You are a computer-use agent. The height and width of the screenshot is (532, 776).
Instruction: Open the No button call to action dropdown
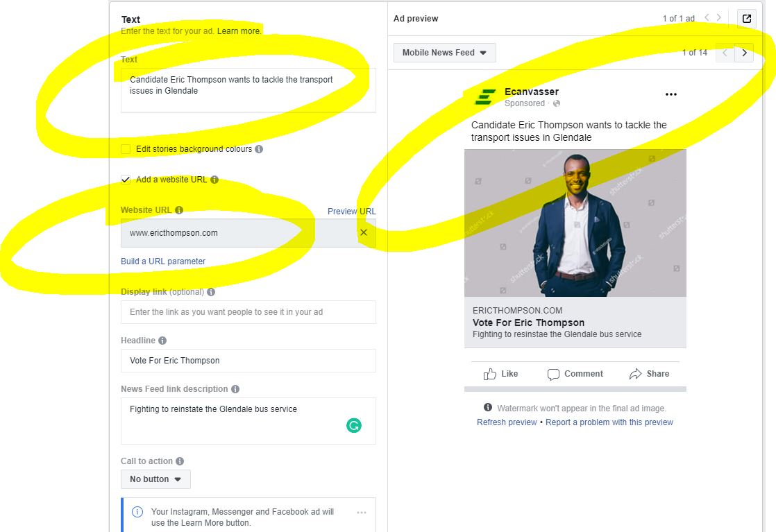click(155, 479)
